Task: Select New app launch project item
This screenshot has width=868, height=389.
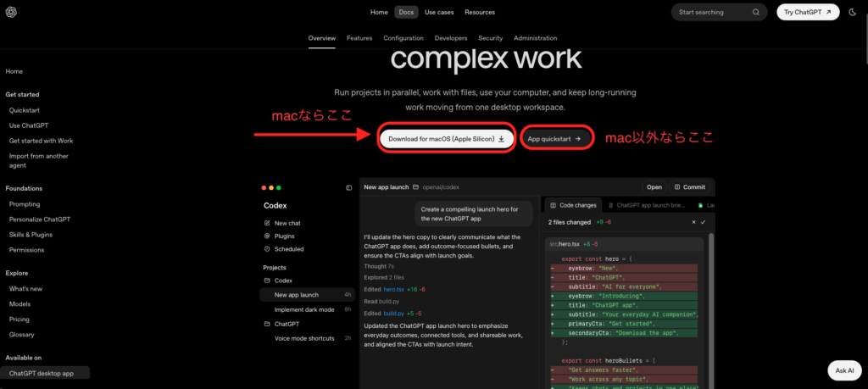Action: pos(307,295)
